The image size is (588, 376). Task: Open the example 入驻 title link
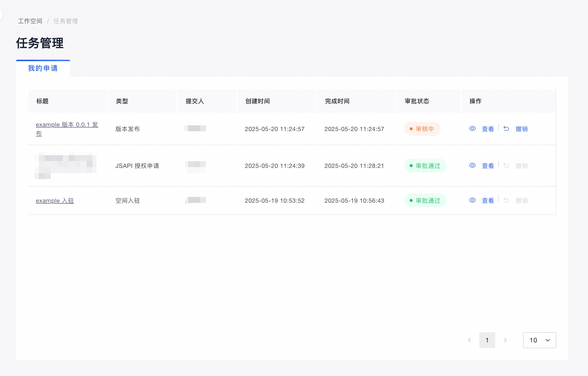55,200
